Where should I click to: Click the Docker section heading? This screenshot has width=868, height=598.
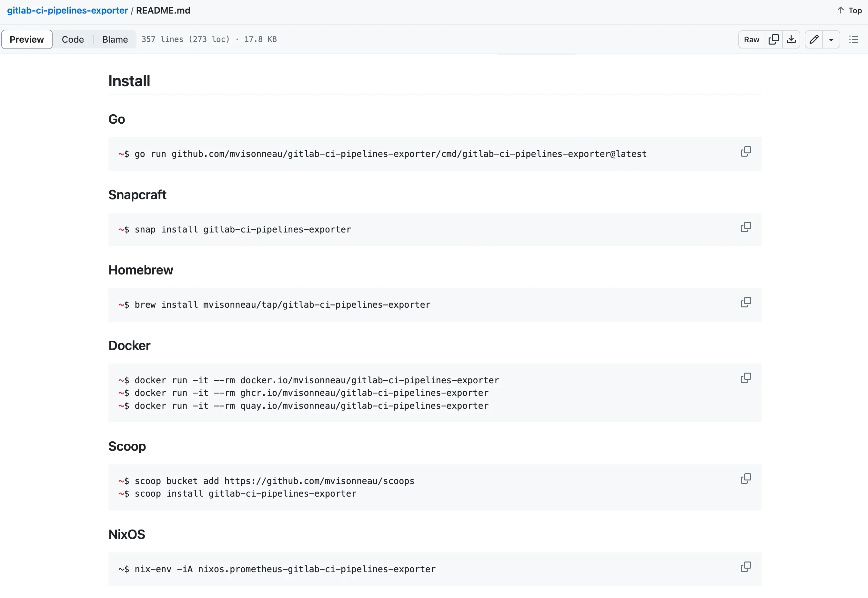point(129,345)
